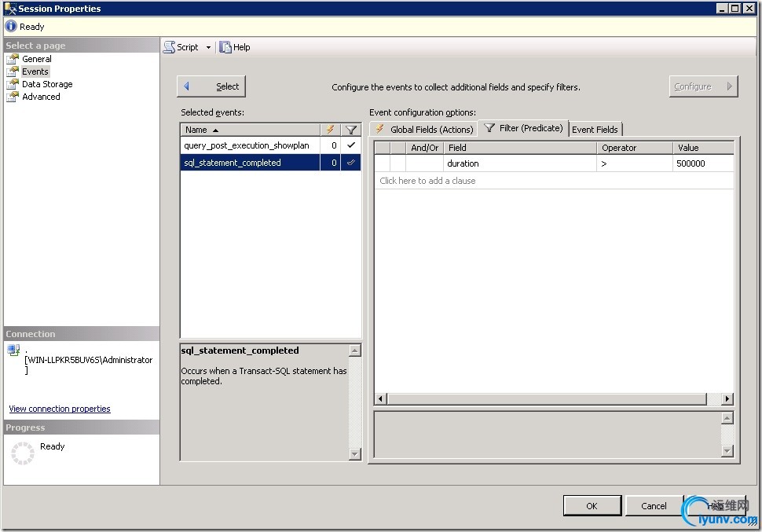Click horizontal scrollbar right arrow

point(727,398)
